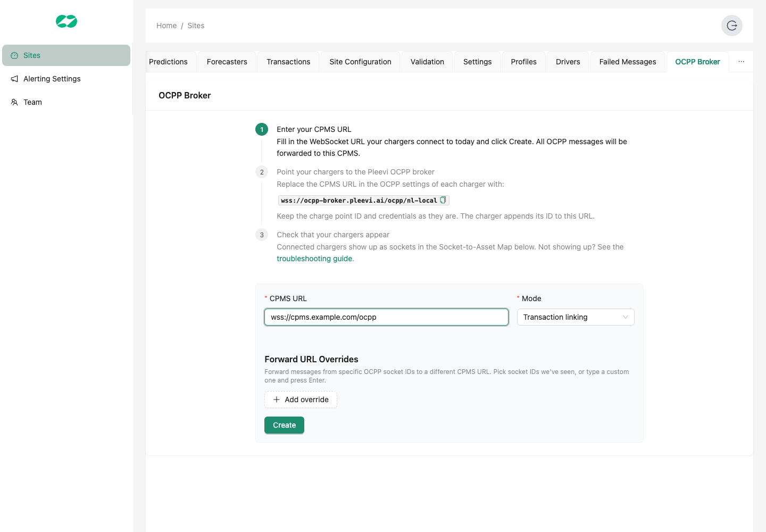Open the troubleshooting guide link
766x532 pixels.
coord(314,259)
